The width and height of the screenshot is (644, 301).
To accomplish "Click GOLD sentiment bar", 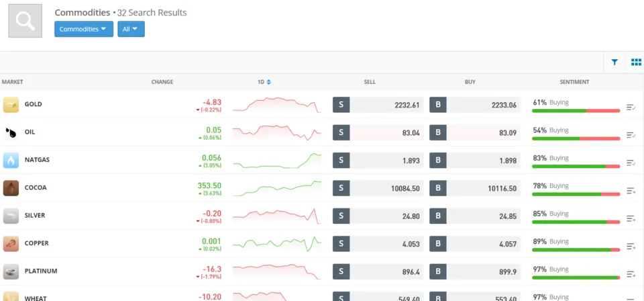I will 576,111.
